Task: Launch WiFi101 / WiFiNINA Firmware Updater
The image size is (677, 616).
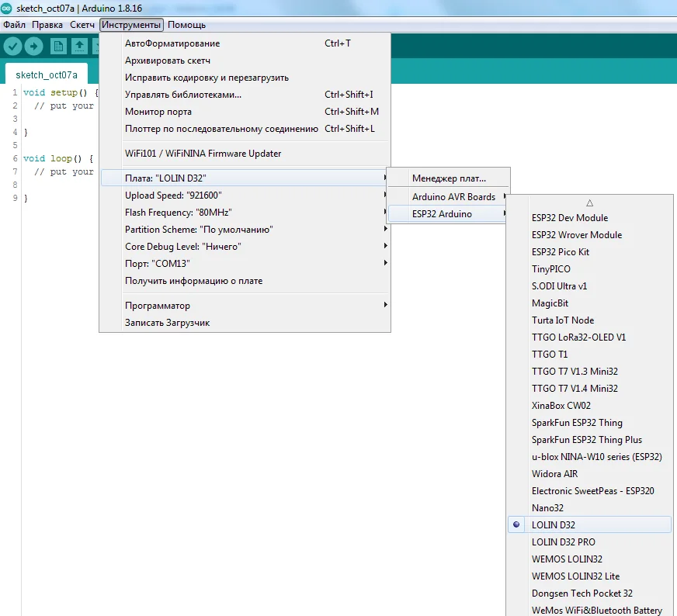Action: click(x=245, y=154)
